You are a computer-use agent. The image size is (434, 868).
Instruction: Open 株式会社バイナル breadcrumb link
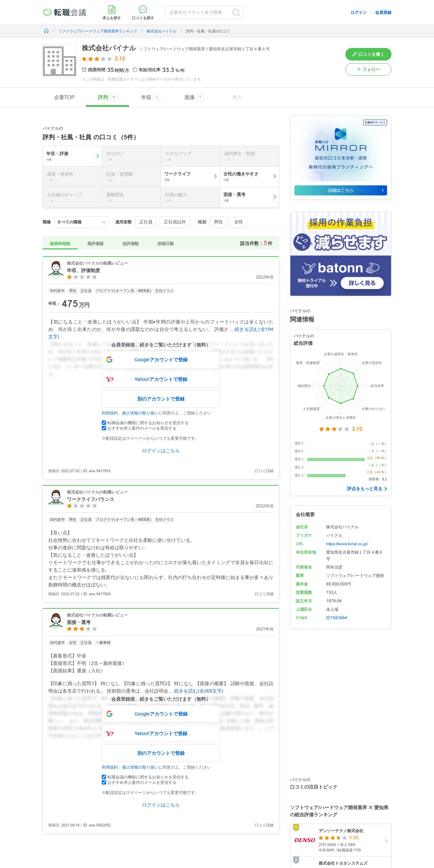click(x=162, y=31)
